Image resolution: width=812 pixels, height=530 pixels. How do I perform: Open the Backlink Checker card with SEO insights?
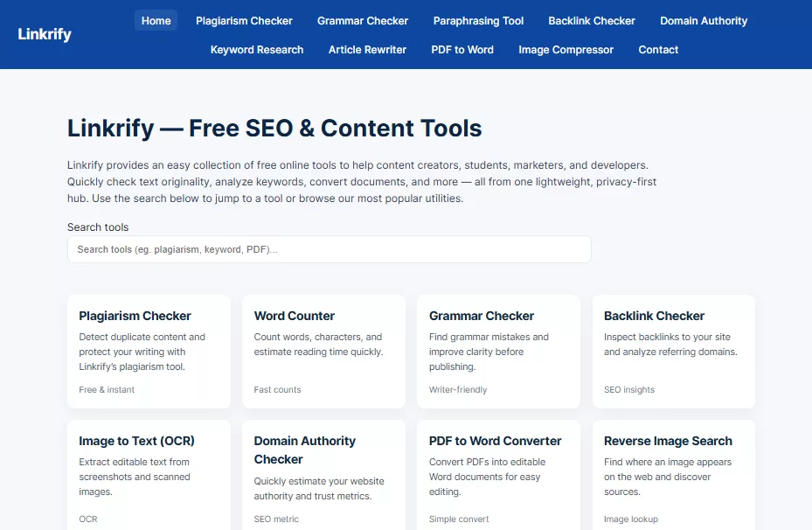pos(673,351)
